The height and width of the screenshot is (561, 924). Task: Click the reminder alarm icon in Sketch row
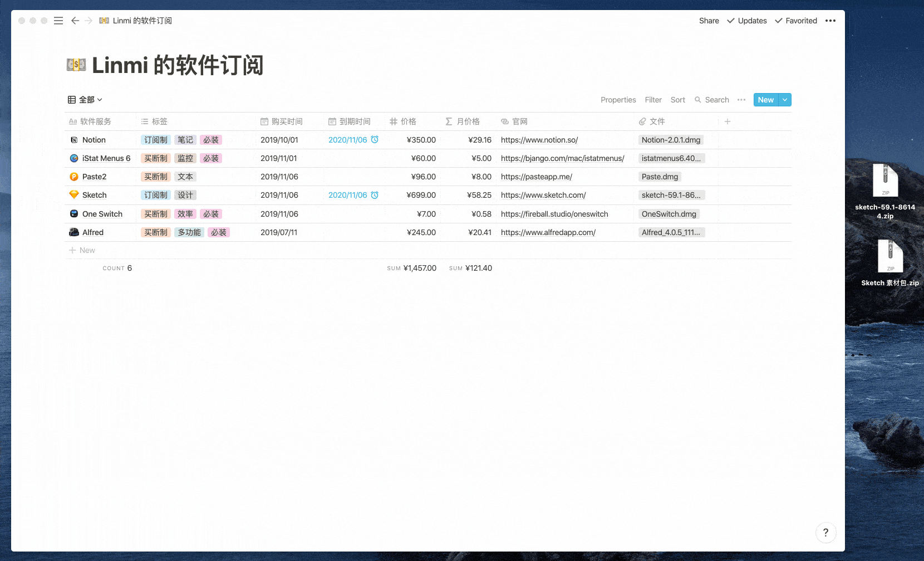click(x=375, y=195)
